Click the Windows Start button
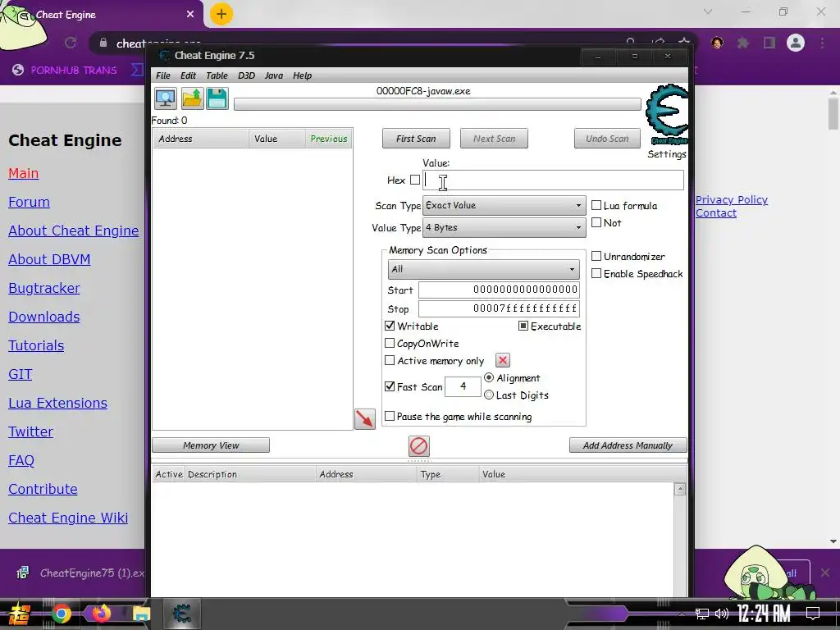Viewport: 840px width, 630px height. [20, 614]
